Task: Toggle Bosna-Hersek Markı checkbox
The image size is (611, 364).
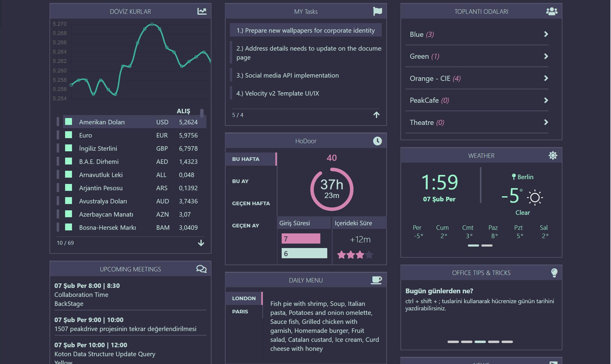Action: pyautogui.click(x=69, y=227)
